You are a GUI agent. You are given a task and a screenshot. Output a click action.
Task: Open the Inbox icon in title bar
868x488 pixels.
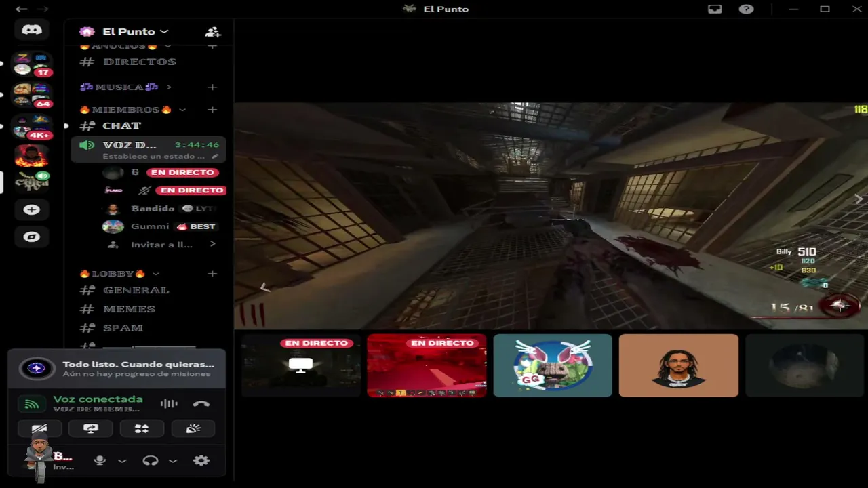(x=715, y=9)
